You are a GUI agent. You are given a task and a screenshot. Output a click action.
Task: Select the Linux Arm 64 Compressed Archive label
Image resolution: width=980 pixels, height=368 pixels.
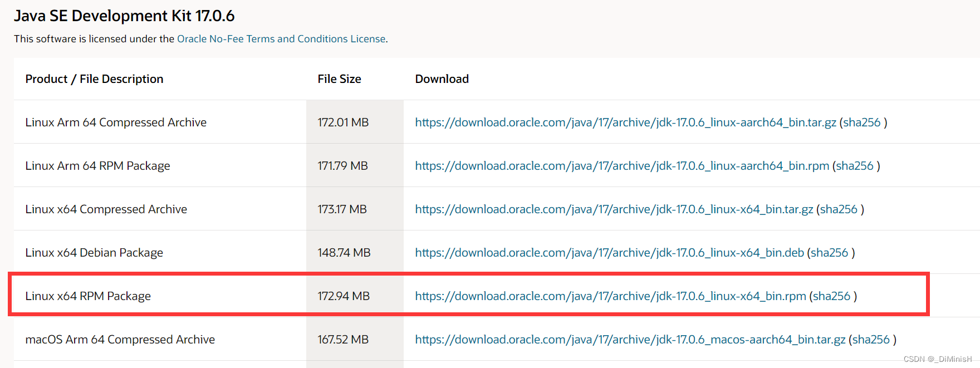(x=116, y=122)
